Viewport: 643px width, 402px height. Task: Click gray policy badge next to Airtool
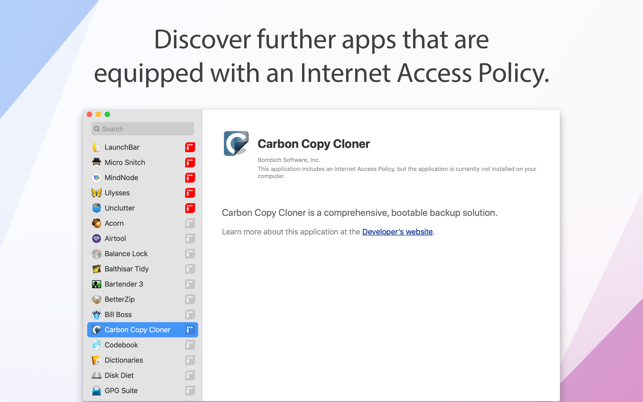pos(190,238)
